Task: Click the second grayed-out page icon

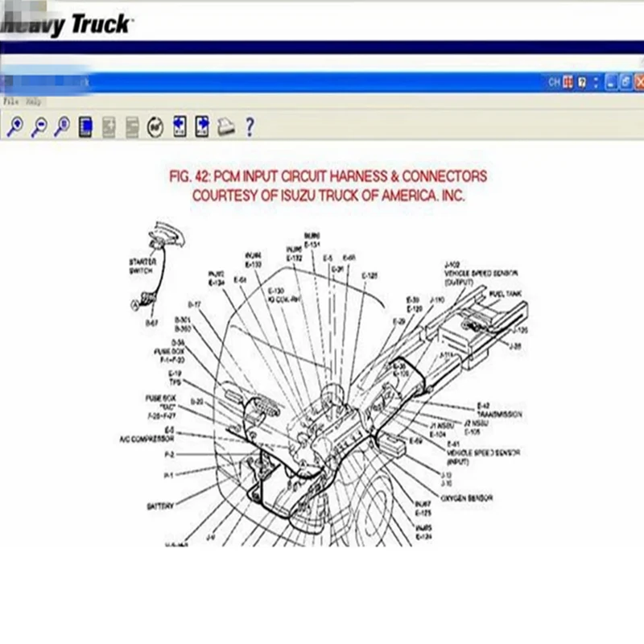Action: pos(132,127)
